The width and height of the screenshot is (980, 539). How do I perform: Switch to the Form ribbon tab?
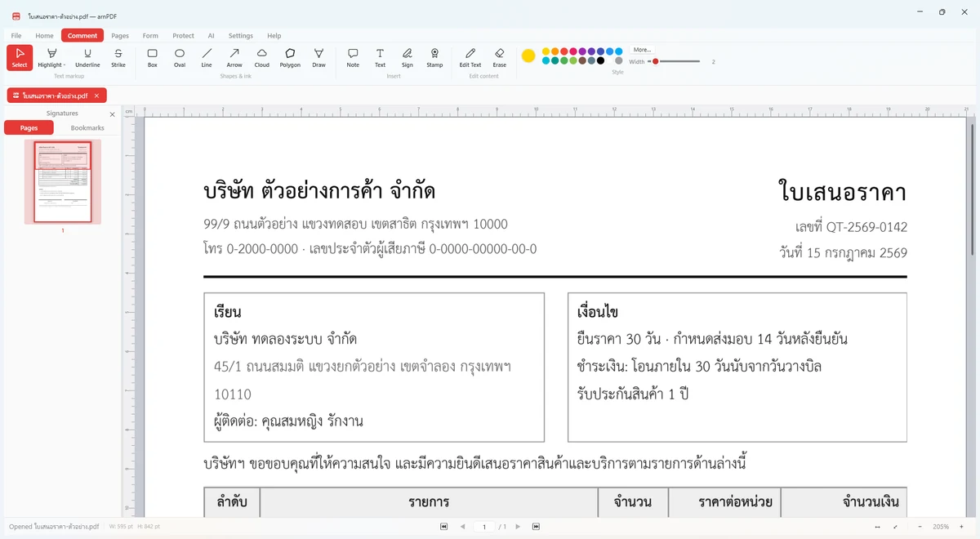tap(150, 36)
